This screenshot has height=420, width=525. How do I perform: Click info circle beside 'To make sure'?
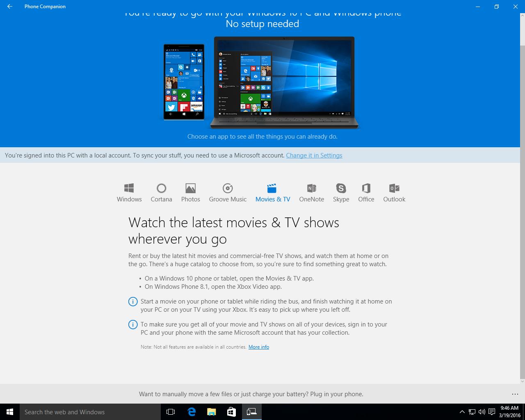pos(133,325)
